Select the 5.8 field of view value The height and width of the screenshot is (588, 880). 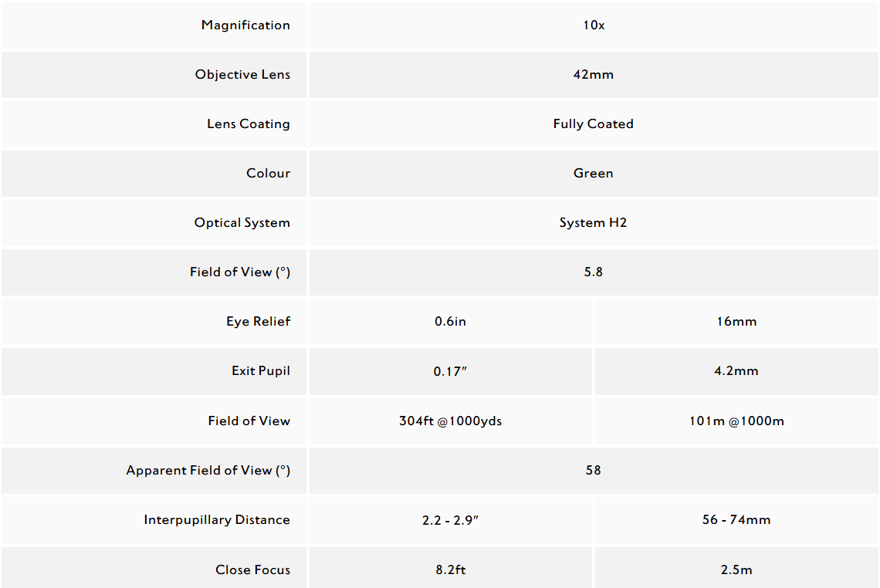point(593,272)
